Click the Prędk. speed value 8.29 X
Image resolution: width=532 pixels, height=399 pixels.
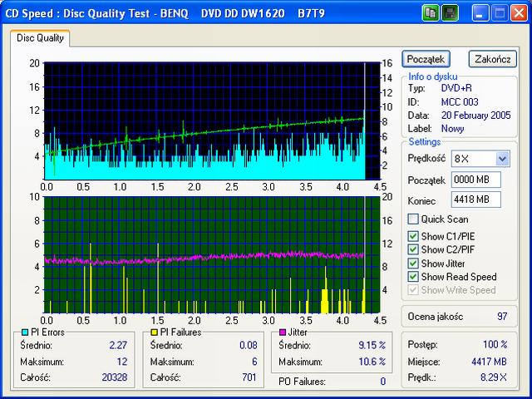(494, 377)
